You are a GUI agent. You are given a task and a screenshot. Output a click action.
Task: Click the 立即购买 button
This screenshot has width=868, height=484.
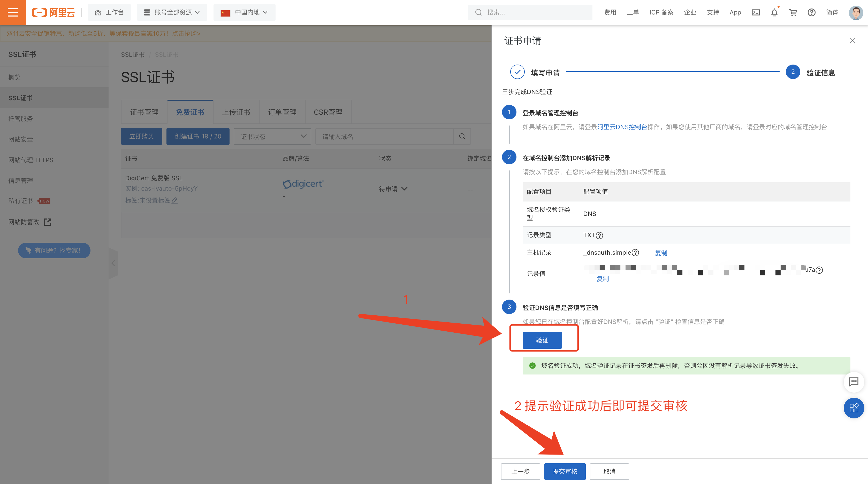point(142,136)
